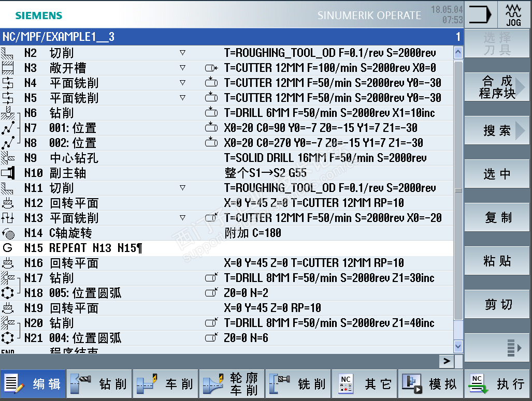Click the G-code icon of row N15
The height and width of the screenshot is (401, 532).
[7, 248]
